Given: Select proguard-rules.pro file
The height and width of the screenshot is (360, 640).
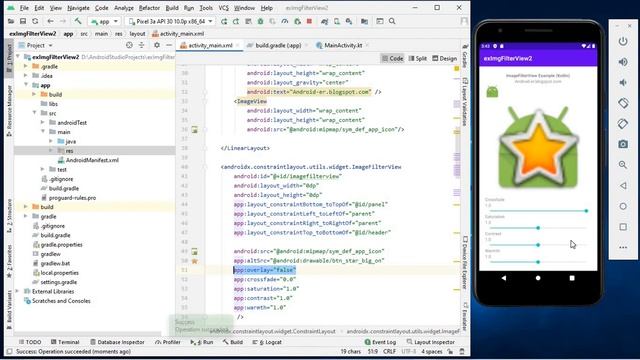Looking at the screenshot, I should pos(72,198).
